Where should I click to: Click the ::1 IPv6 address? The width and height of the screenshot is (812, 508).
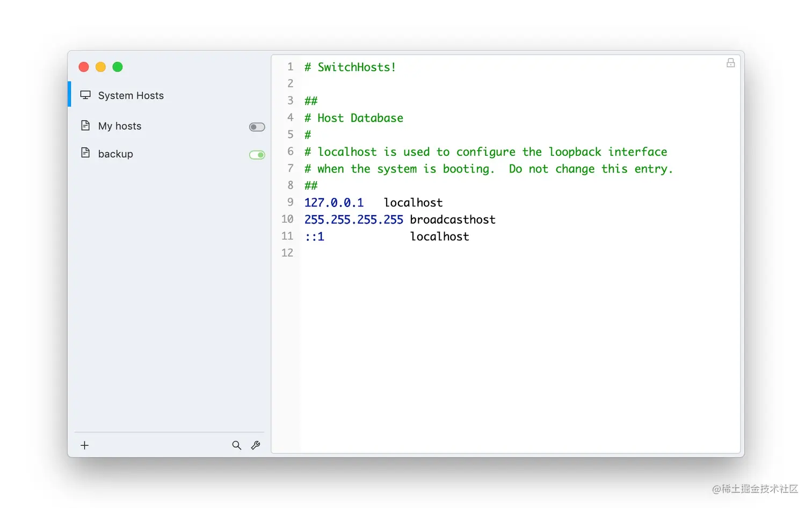[x=314, y=237]
